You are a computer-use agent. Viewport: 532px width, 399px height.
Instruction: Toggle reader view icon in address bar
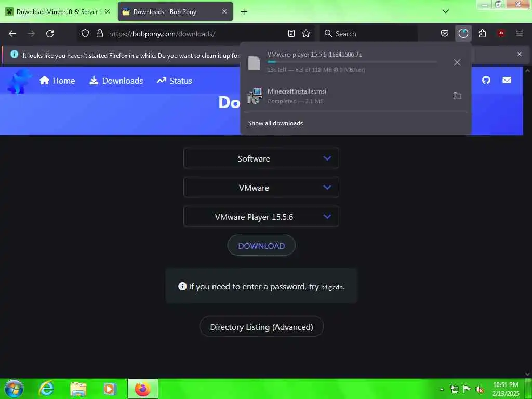click(291, 33)
